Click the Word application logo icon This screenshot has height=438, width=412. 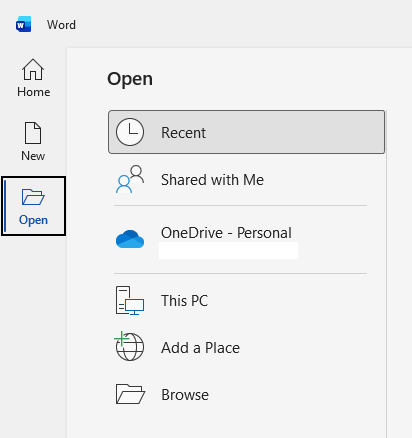coord(23,24)
